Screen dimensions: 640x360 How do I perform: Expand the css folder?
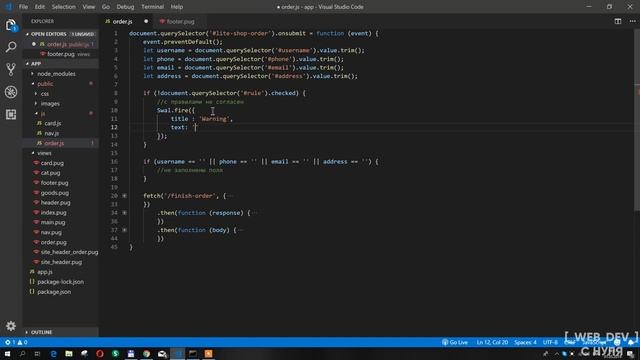tap(44, 93)
